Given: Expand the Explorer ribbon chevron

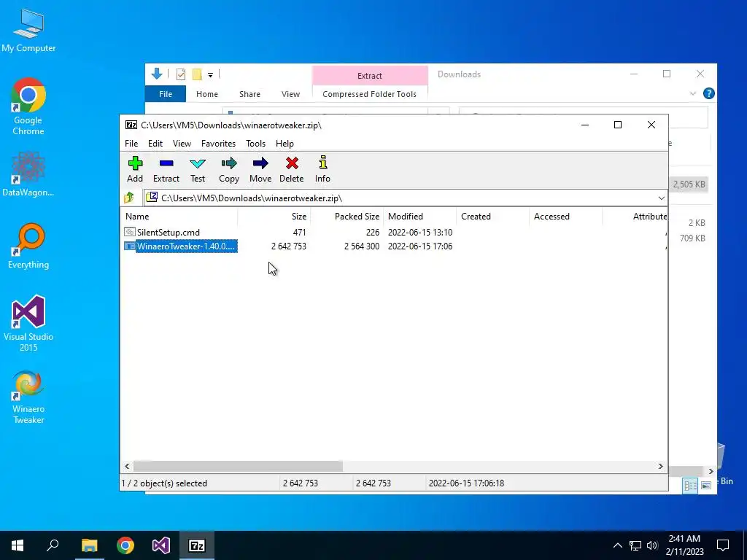Looking at the screenshot, I should tap(693, 94).
